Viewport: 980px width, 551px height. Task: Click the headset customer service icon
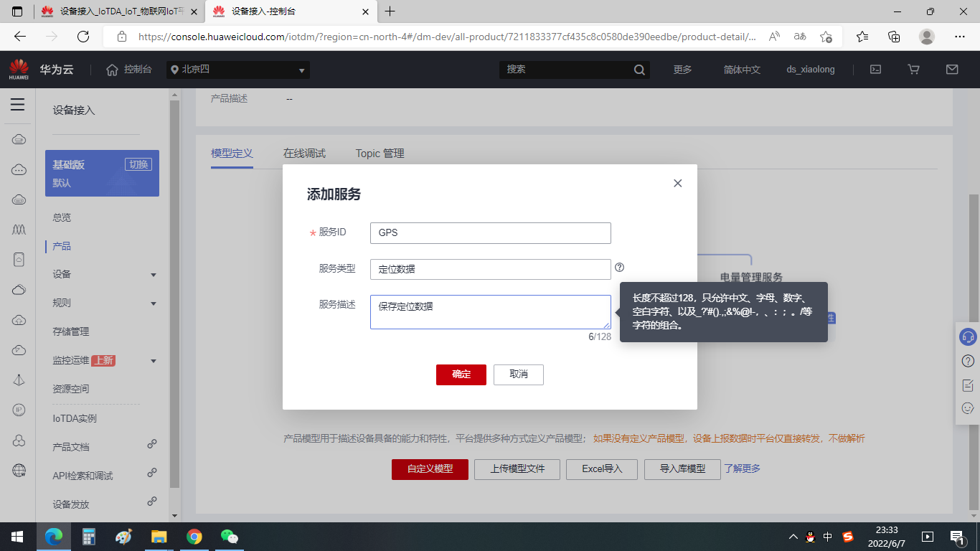[968, 336]
